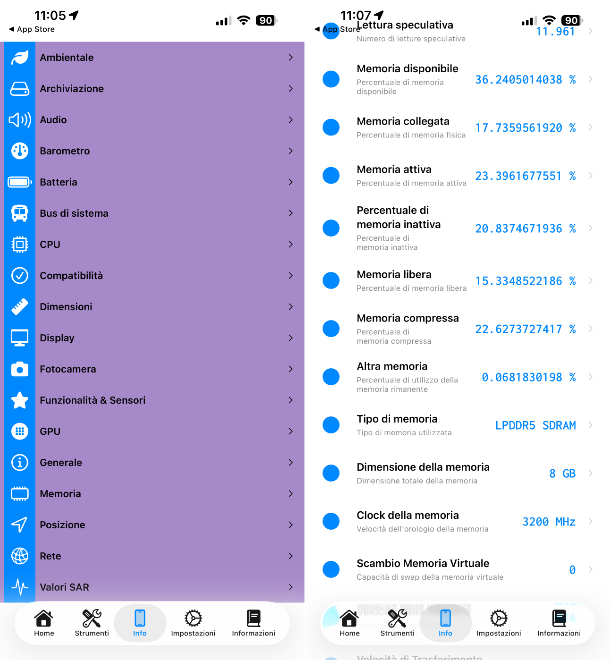The height and width of the screenshot is (660, 610).
Task: Return to App Store in left screen
Action: [32, 29]
